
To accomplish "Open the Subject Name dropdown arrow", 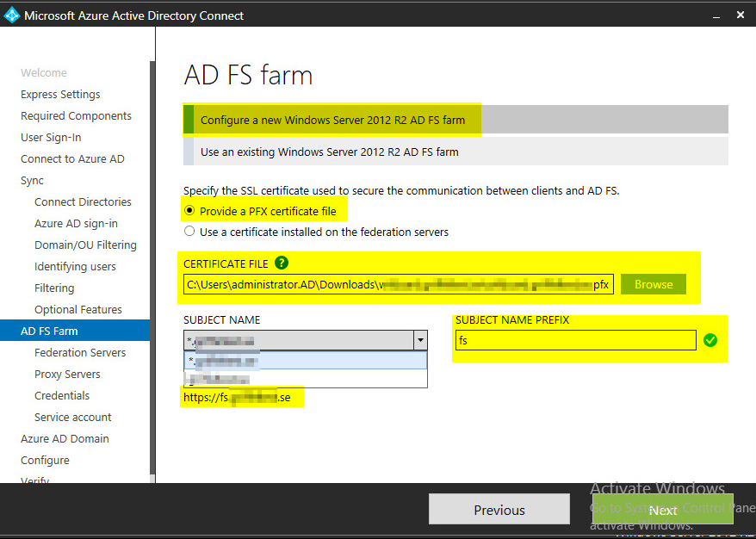I will click(x=420, y=340).
